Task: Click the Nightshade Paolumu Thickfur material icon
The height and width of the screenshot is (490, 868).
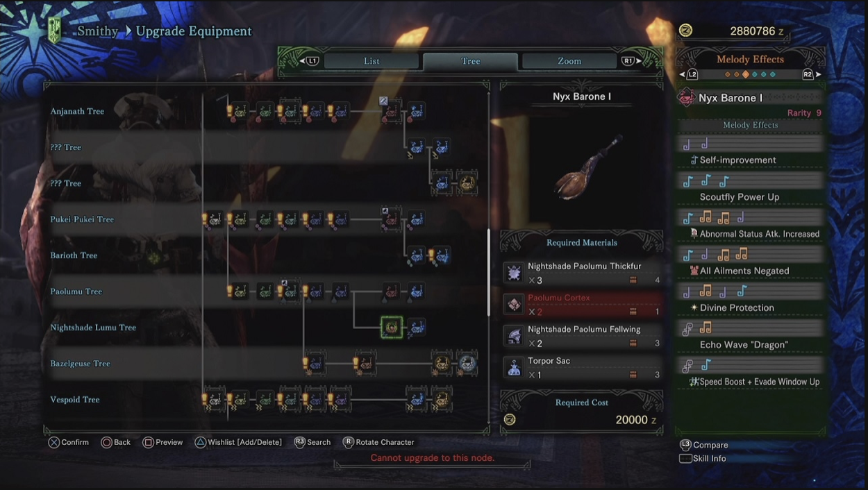Action: pyautogui.click(x=514, y=273)
